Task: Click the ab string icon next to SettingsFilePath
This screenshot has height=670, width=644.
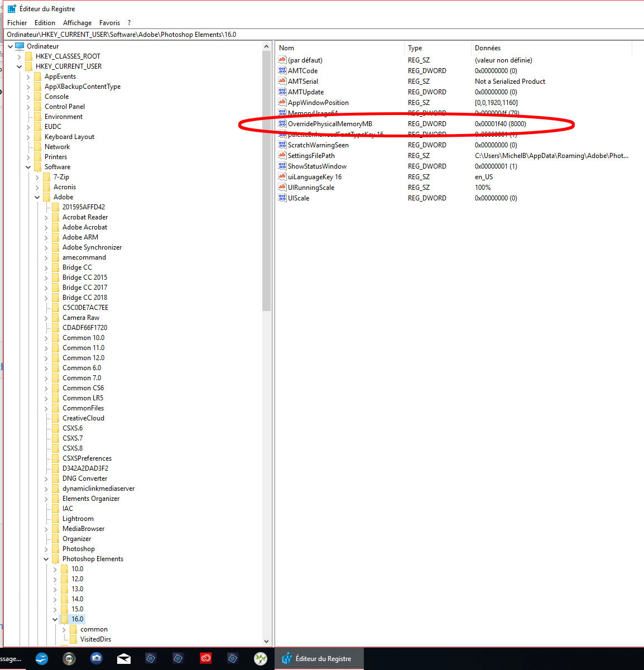Action: click(x=282, y=155)
